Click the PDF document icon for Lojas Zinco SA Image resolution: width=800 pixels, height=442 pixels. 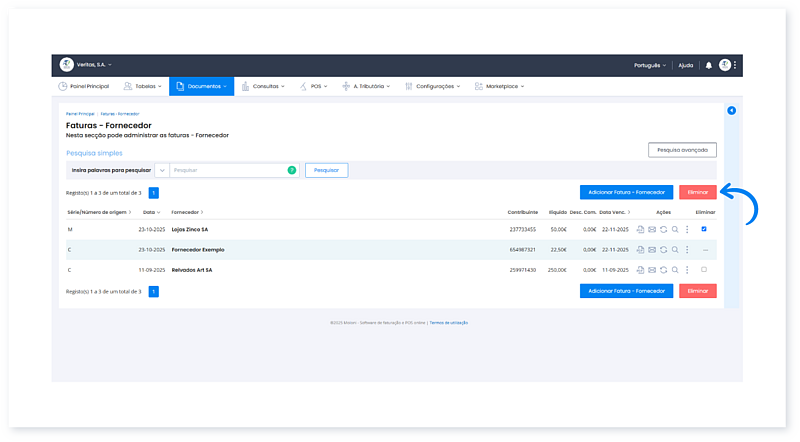[640, 229]
